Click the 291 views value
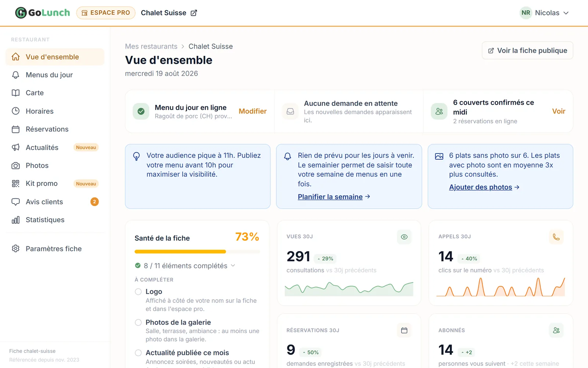588x368 pixels. [x=298, y=256]
